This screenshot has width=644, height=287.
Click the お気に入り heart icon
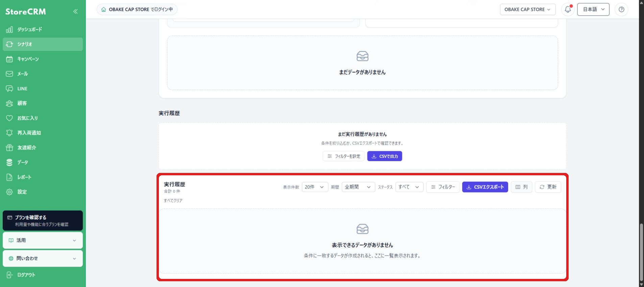(x=9, y=118)
